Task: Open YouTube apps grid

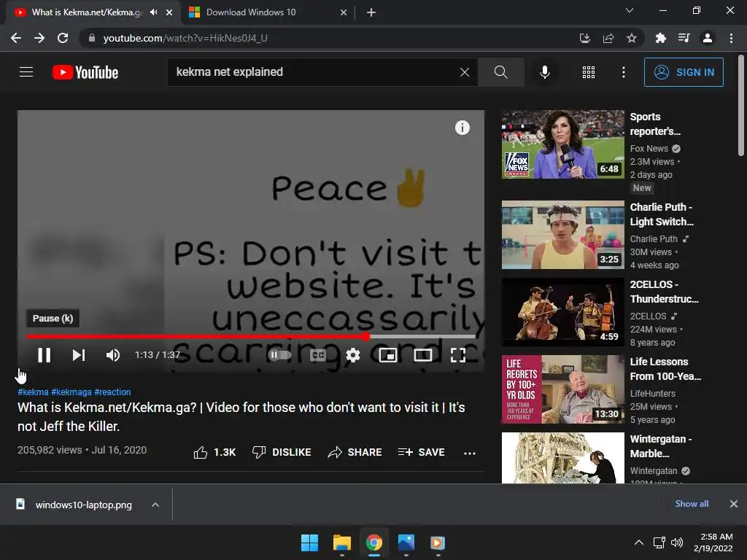Action: point(589,72)
